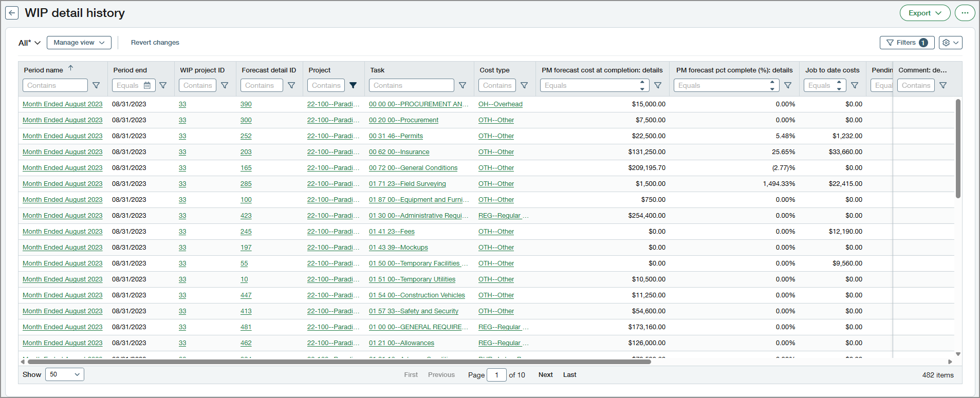Click the Task Contains filter field
The height and width of the screenshot is (398, 980).
411,85
